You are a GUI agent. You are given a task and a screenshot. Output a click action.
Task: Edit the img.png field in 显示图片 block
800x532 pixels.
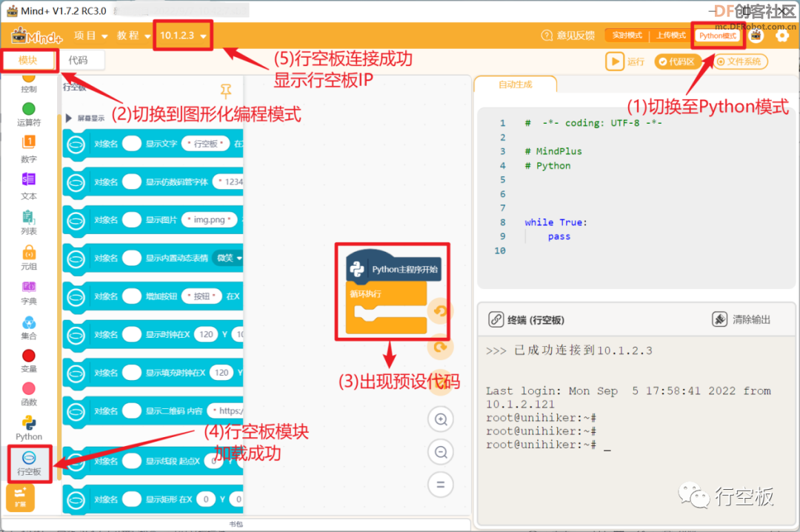pos(209,219)
